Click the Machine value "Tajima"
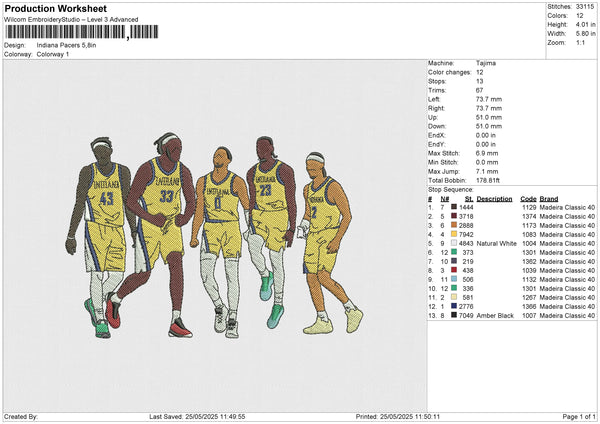The width and height of the screenshot is (600, 424). click(x=486, y=63)
